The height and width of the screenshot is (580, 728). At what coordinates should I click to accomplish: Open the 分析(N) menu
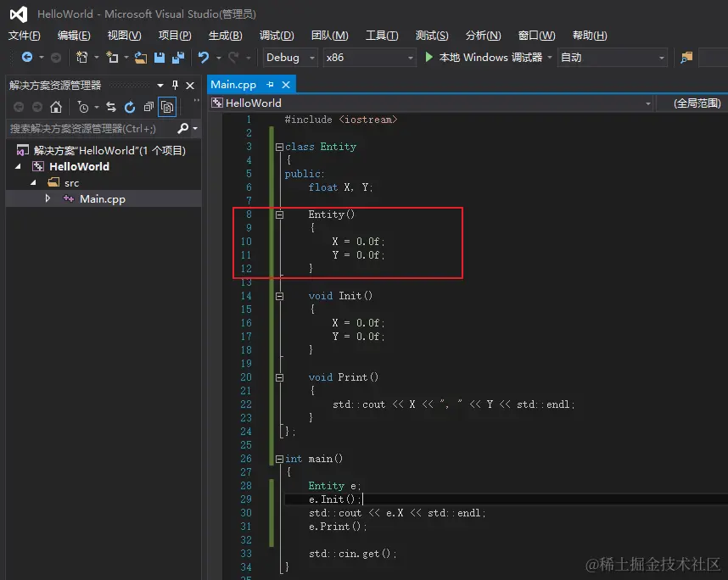(483, 36)
